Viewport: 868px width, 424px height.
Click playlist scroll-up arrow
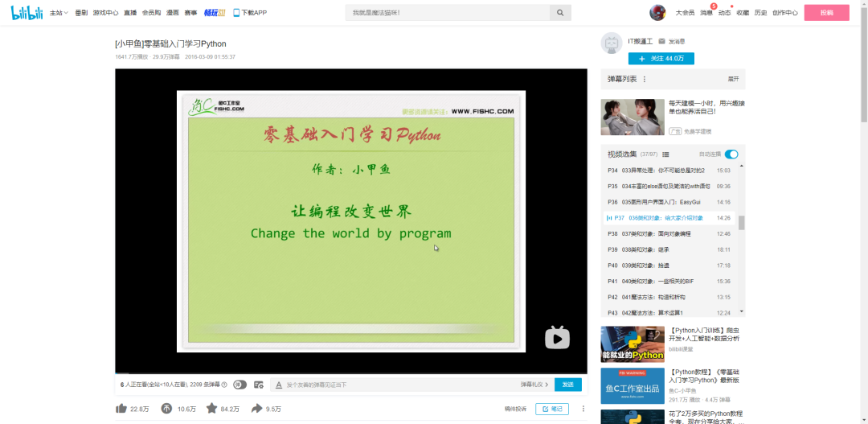pos(742,167)
